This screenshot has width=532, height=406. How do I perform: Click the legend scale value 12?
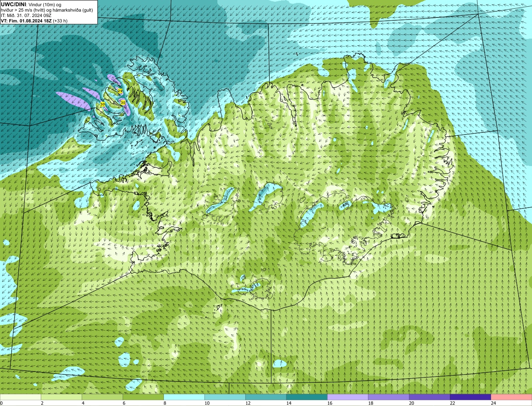tap(248, 403)
